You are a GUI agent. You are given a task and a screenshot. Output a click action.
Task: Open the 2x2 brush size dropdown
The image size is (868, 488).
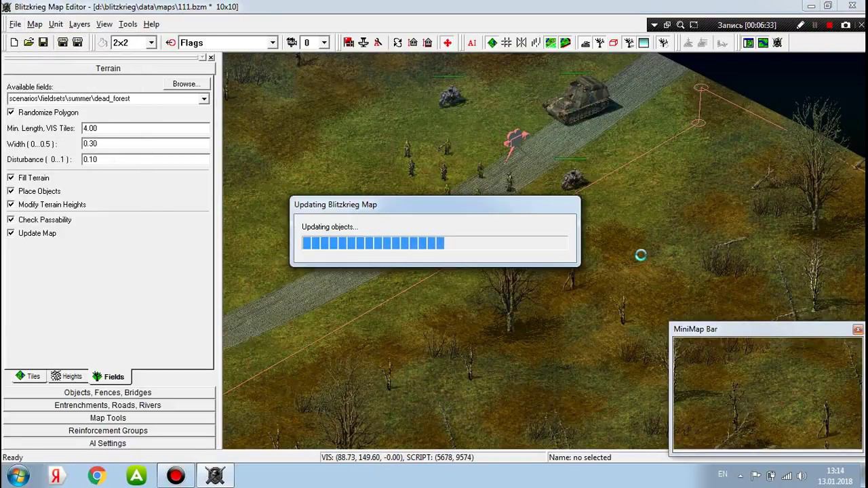tap(151, 43)
